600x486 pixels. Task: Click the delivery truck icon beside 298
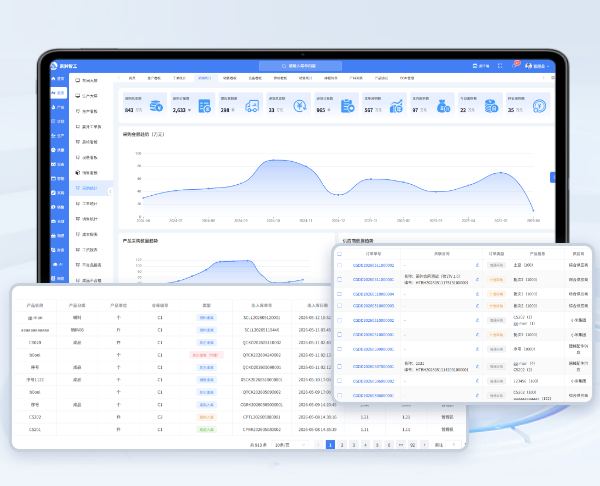[x=252, y=106]
